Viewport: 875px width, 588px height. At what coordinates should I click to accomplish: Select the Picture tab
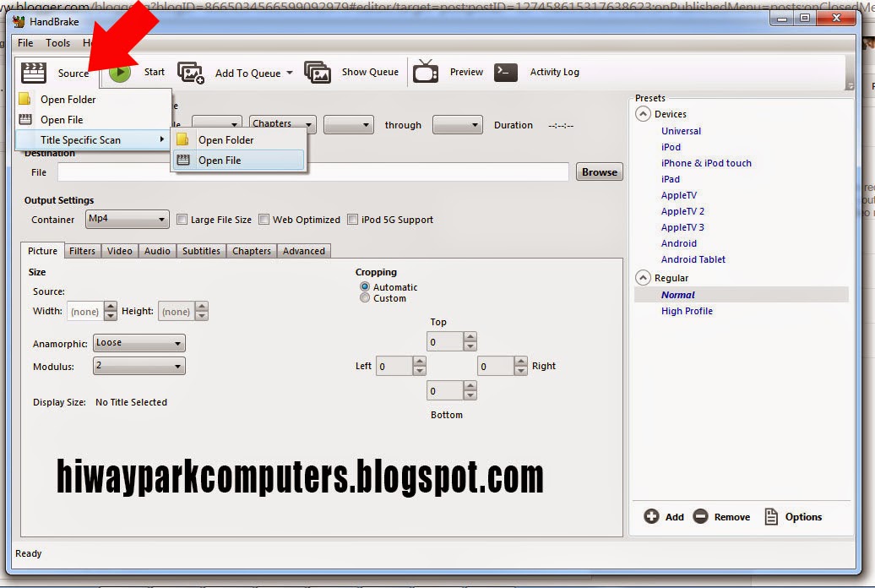tap(42, 251)
